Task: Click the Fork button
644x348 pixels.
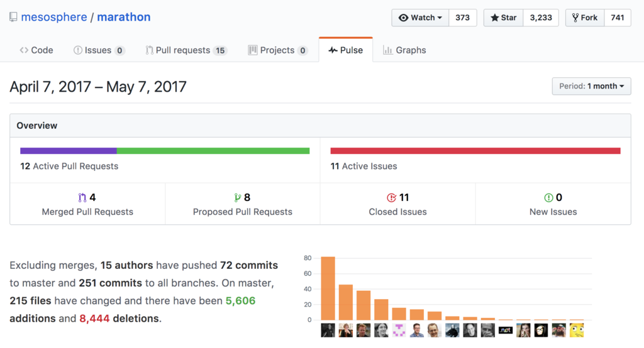Action: (585, 18)
